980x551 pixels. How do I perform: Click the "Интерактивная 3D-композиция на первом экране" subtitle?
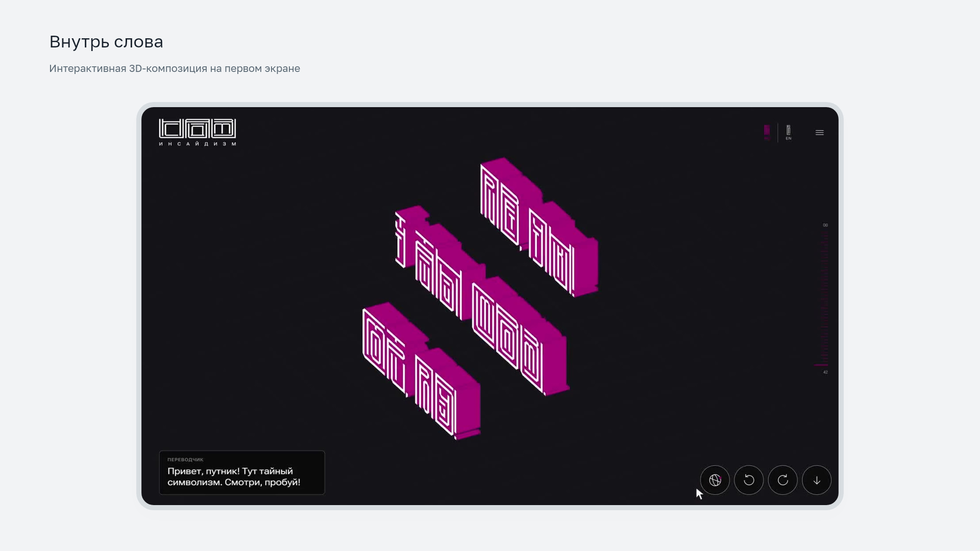[x=175, y=68]
